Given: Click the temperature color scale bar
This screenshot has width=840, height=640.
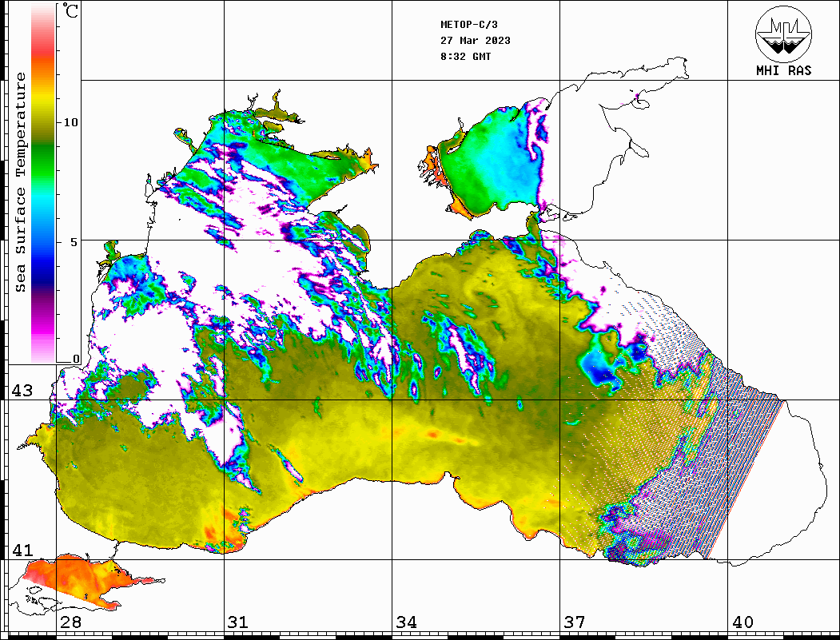Looking at the screenshot, I should click(x=43, y=184).
